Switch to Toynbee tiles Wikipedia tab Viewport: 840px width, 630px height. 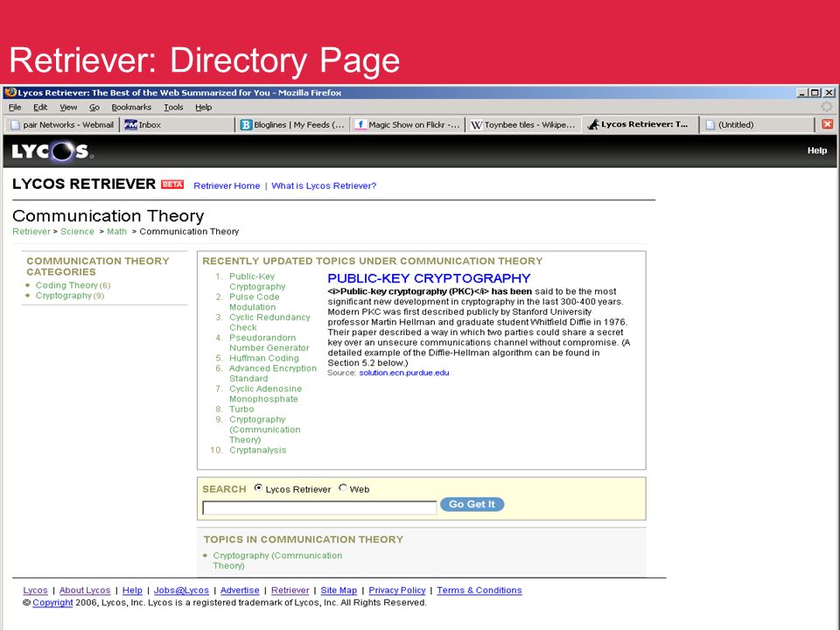pyautogui.click(x=523, y=125)
